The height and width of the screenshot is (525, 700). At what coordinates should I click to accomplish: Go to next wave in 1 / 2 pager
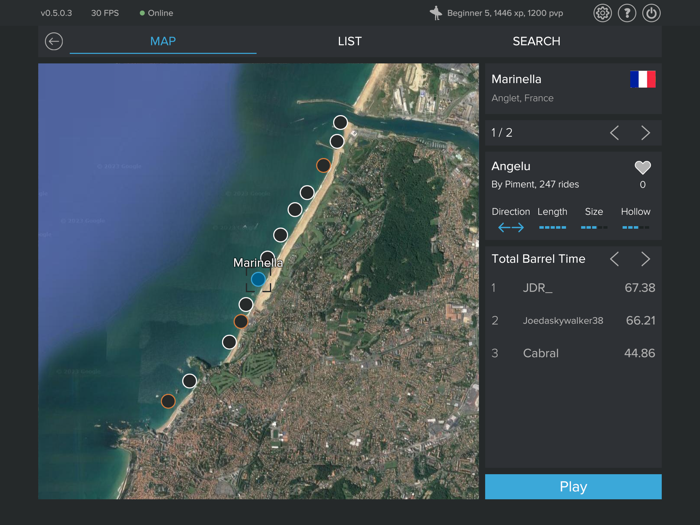coord(646,133)
